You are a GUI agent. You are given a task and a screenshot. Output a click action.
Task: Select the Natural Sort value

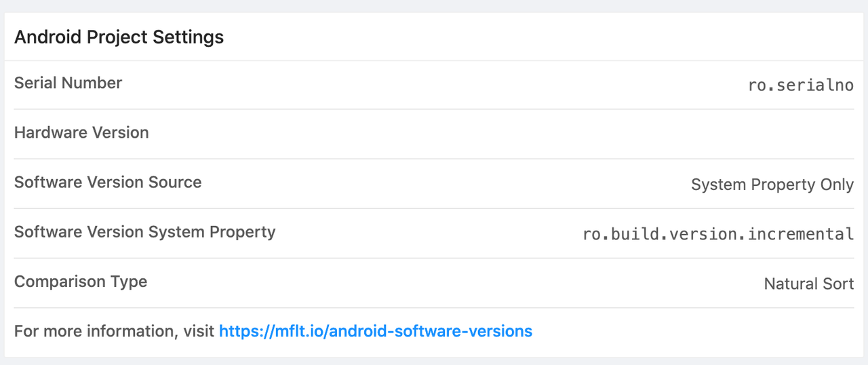(x=808, y=284)
